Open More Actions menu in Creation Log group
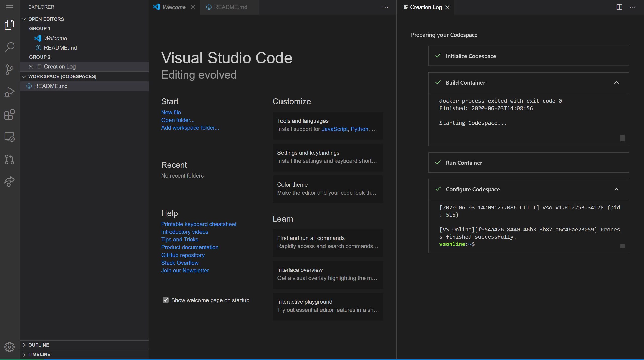 (633, 7)
